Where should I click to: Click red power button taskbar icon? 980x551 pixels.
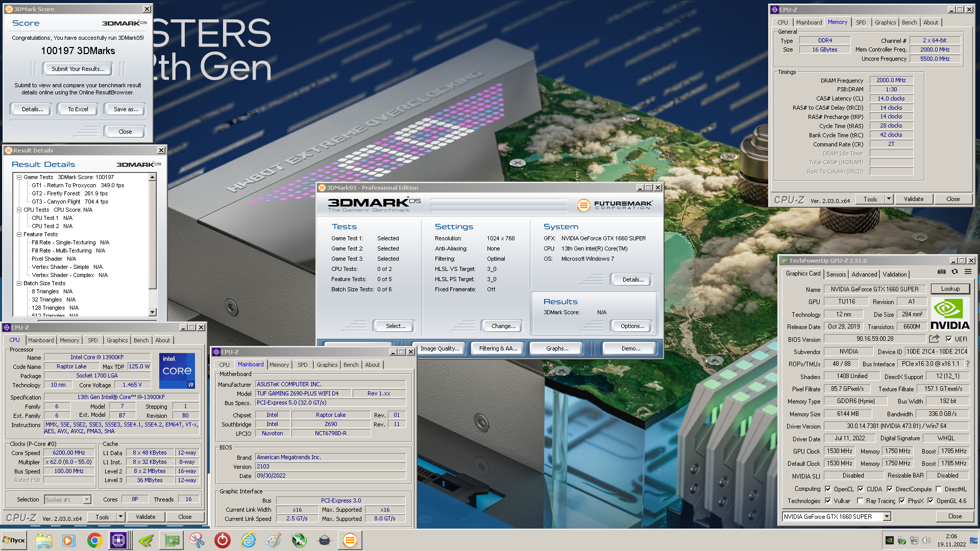coord(223,540)
